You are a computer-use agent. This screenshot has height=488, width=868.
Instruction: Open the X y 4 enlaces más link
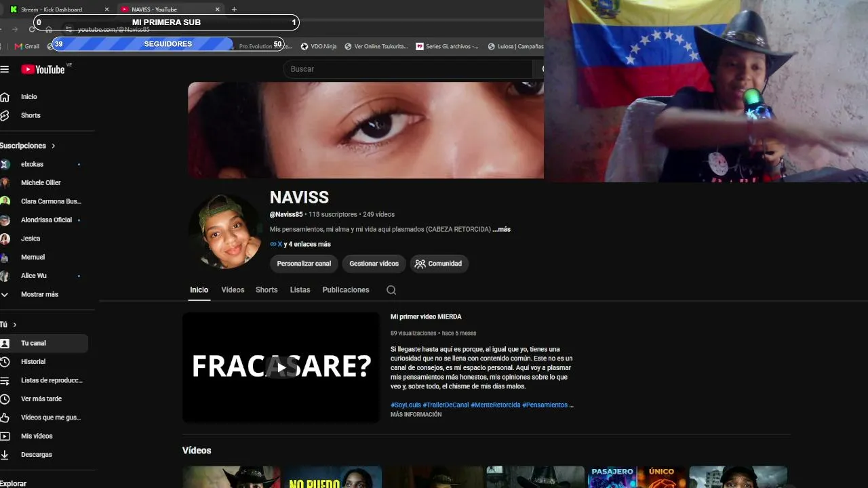300,244
